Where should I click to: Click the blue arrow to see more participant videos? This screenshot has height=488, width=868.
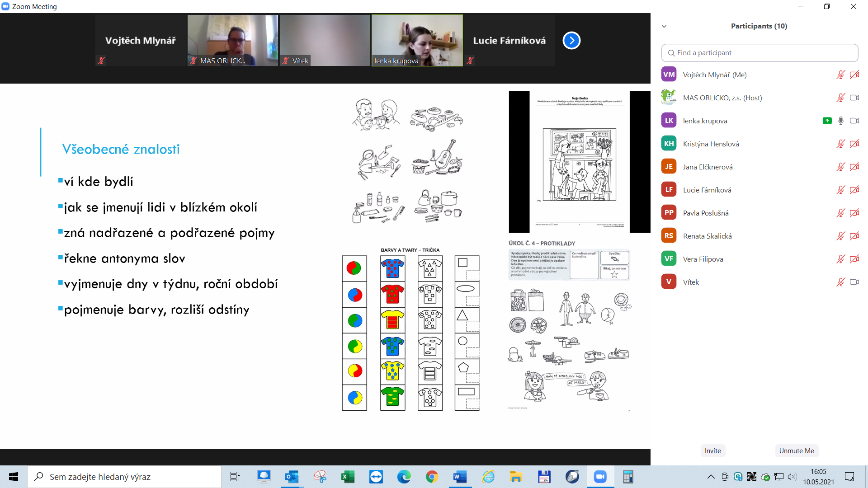coord(571,40)
